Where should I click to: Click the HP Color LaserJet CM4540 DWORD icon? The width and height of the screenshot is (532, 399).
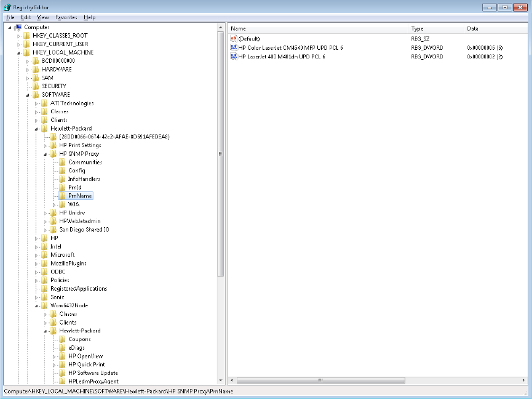[234, 47]
